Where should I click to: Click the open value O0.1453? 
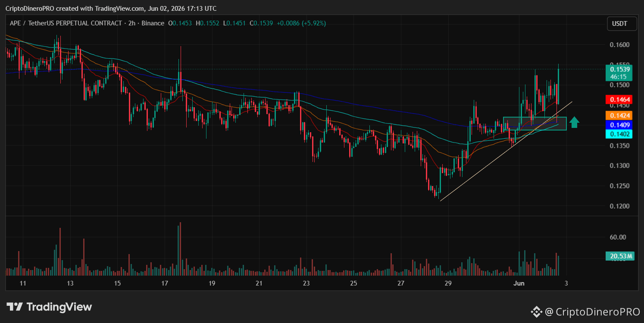(181, 23)
